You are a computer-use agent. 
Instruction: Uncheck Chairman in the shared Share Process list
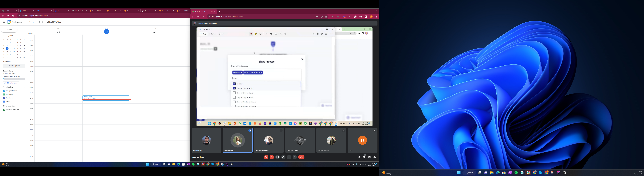234,84
